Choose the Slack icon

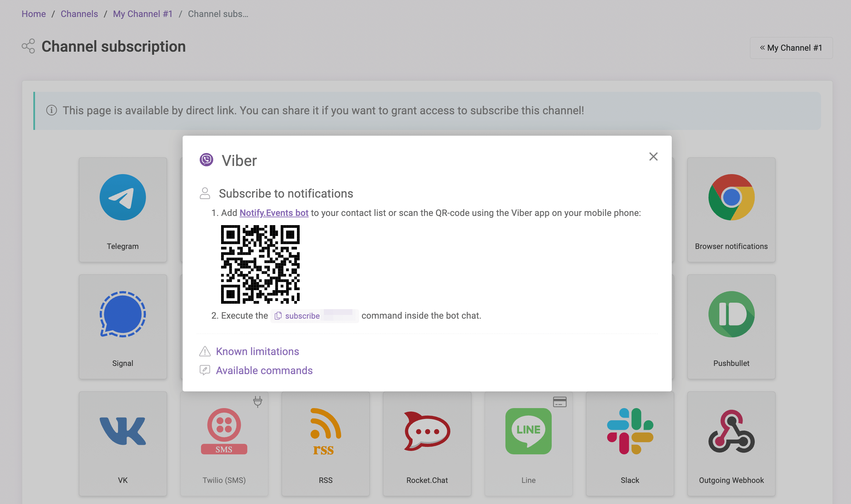(630, 431)
